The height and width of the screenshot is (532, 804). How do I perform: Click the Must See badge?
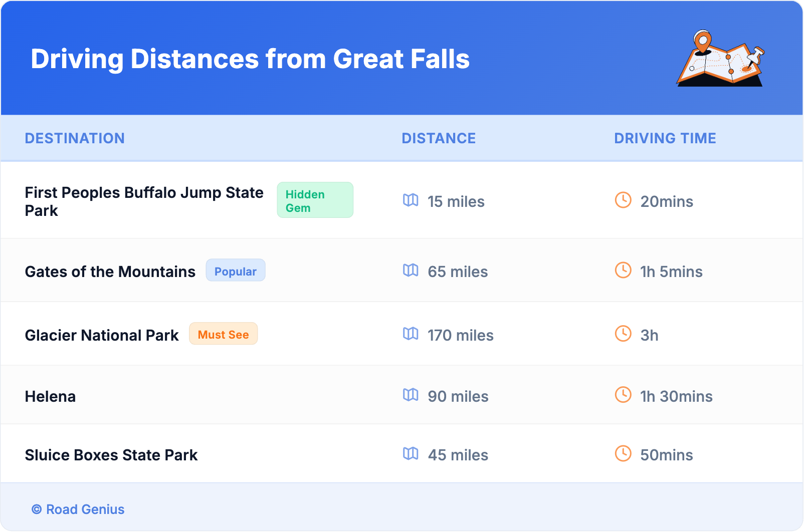pos(223,334)
